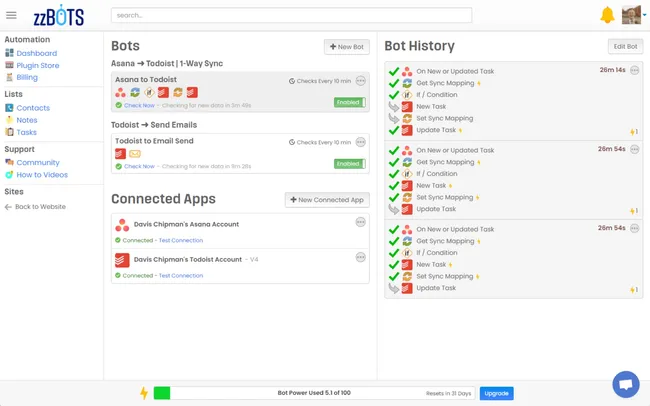Screen dimensions: 650x406
Task: Toggle Enabled switch on Asana to Todoist bot
Action: pos(350,102)
